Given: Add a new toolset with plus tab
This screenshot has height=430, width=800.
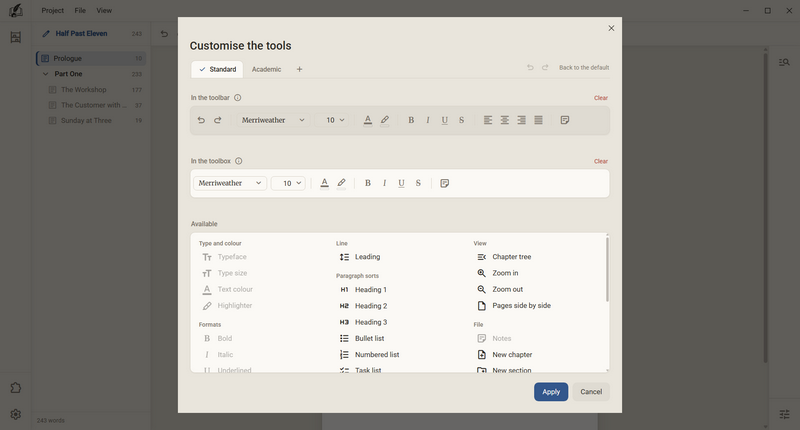Looking at the screenshot, I should [299, 69].
